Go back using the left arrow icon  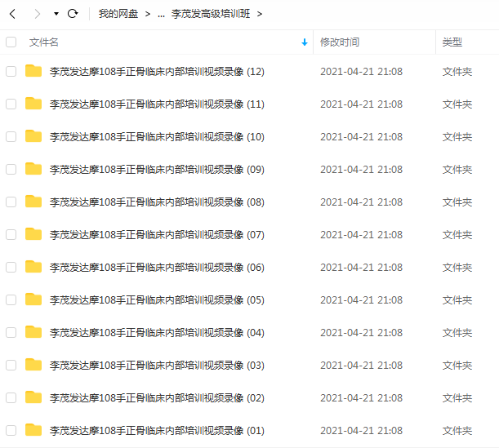point(12,14)
